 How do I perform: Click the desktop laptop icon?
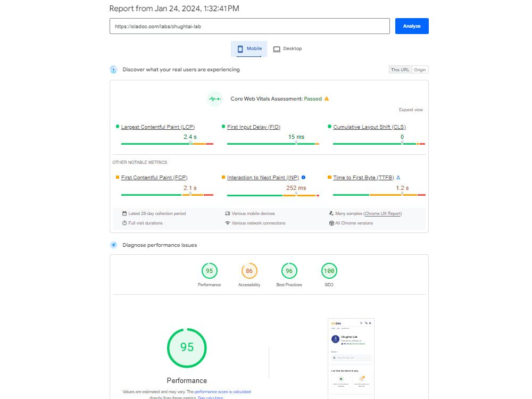click(277, 49)
